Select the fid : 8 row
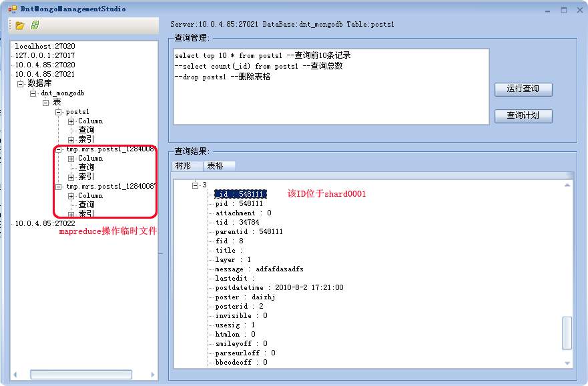The image size is (588, 386). 229,241
